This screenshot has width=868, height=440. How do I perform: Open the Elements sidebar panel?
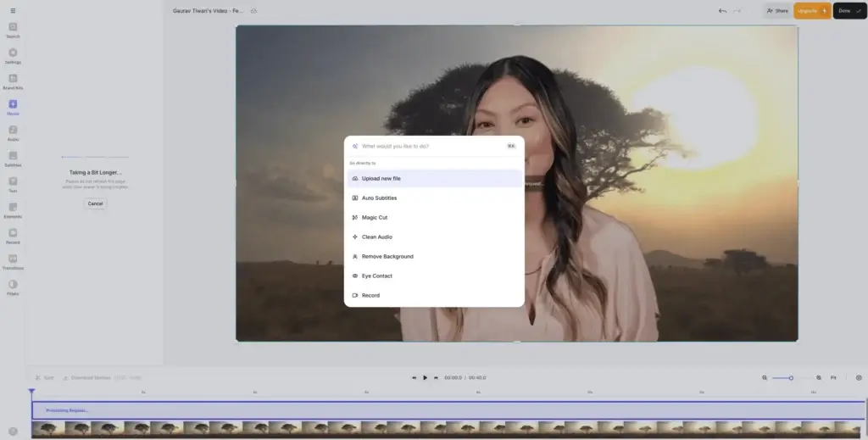click(x=13, y=209)
